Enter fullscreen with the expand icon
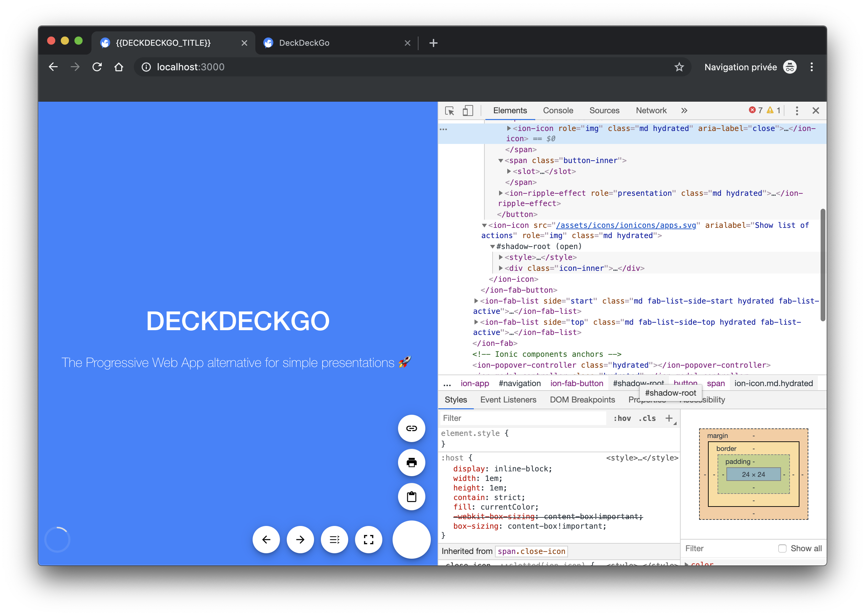The height and width of the screenshot is (616, 865). tap(368, 539)
